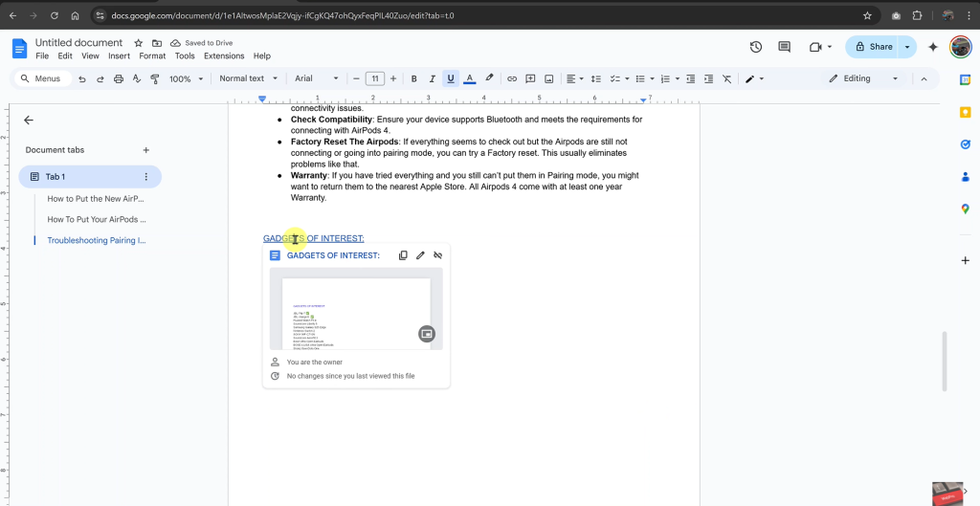Open the File menu

(42, 55)
